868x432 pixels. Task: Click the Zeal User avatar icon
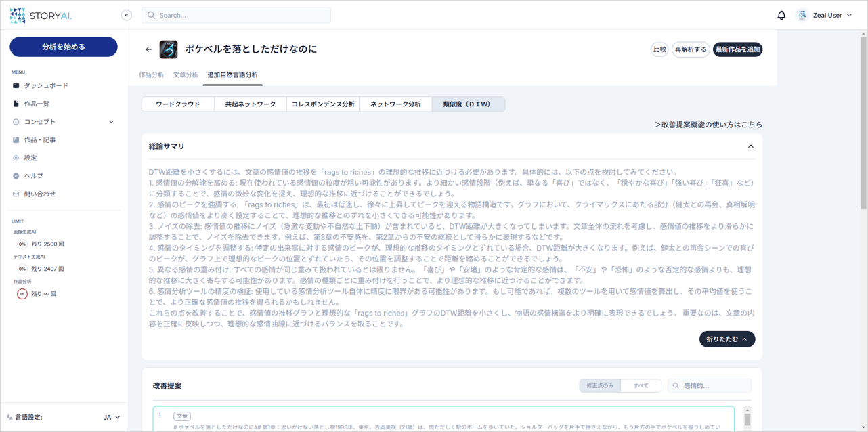tap(802, 15)
